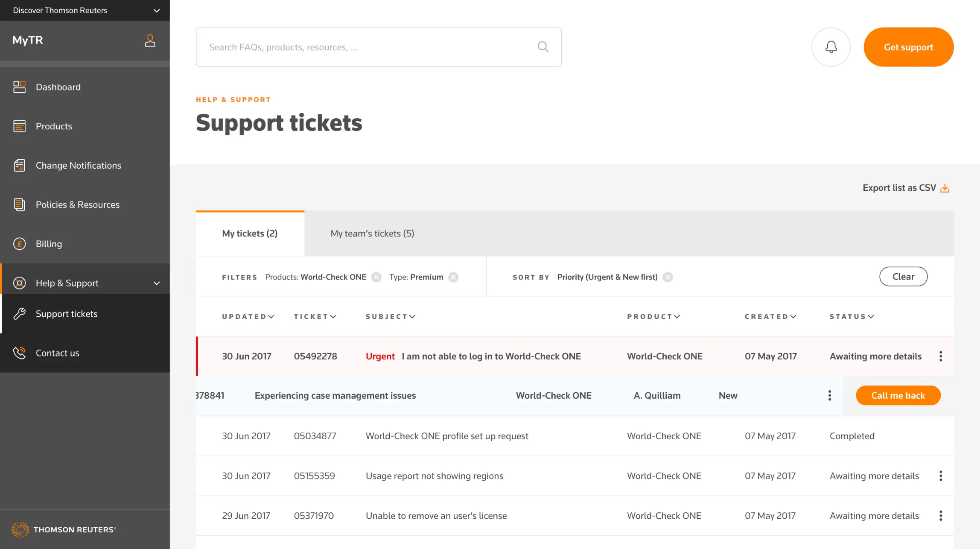980x549 pixels.
Task: Open Change Notifications menu item
Action: [x=85, y=165]
